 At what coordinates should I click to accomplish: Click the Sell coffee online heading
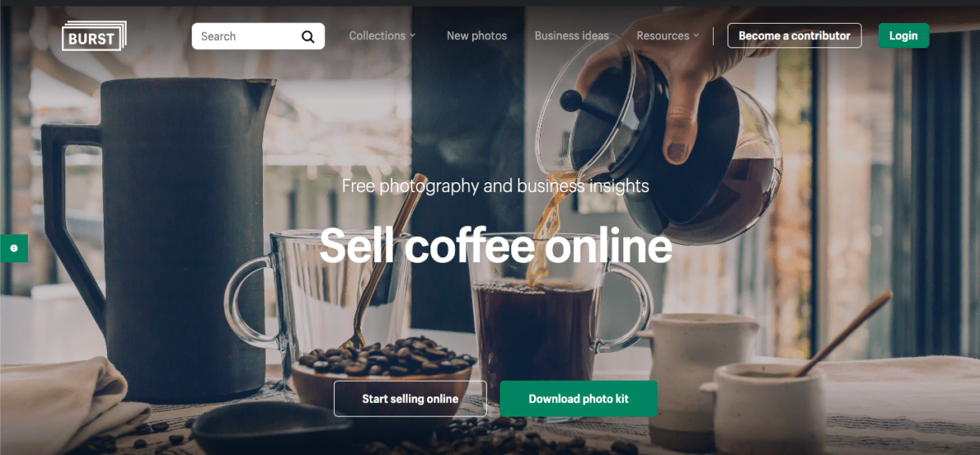click(496, 245)
